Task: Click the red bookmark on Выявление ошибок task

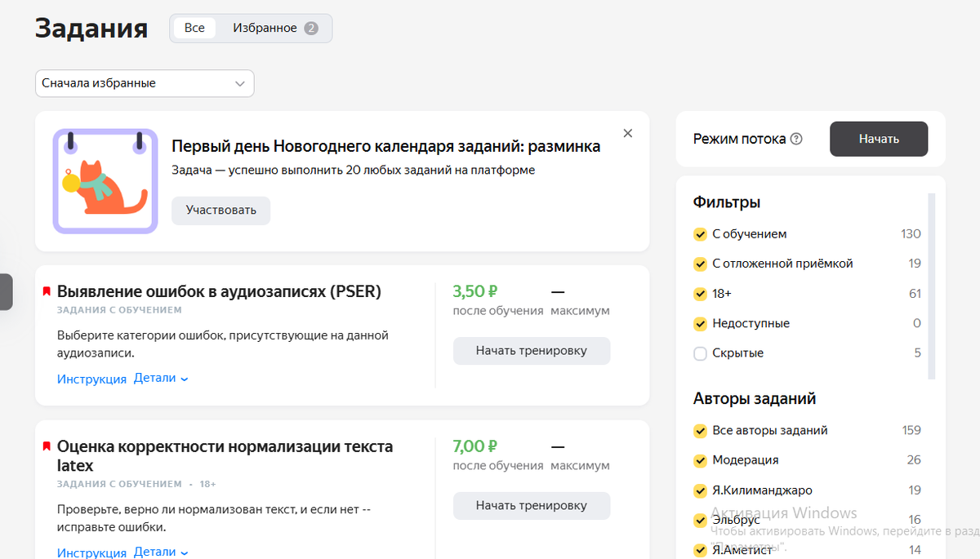Action: coord(47,292)
